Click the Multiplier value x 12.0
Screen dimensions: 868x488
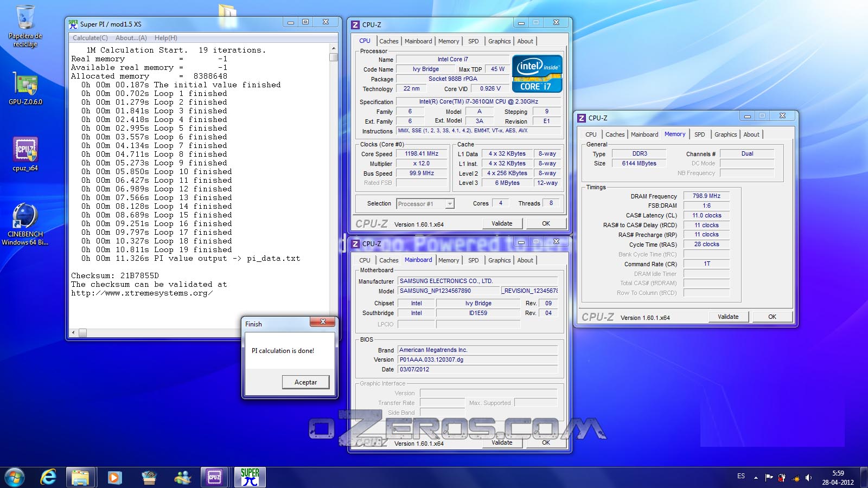422,164
